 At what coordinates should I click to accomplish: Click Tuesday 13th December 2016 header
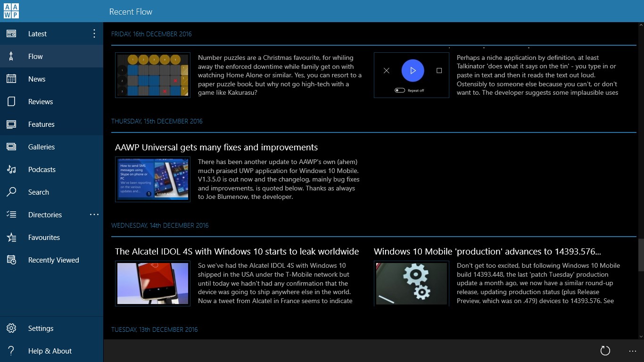(155, 329)
